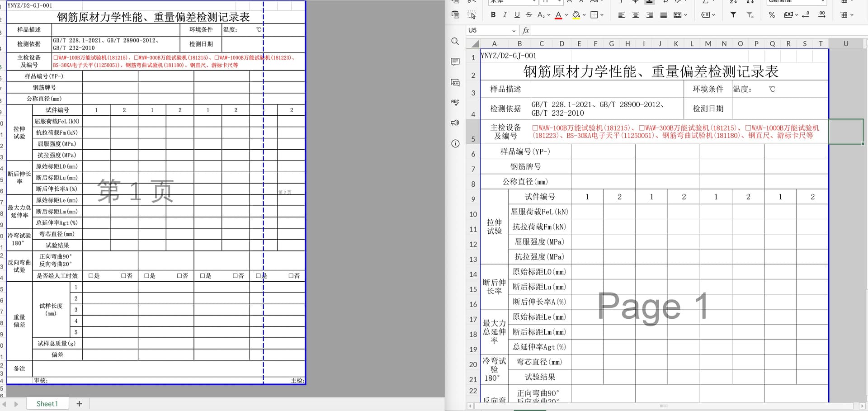Click next sheet arrow in left window
The image size is (868, 411).
16,404
